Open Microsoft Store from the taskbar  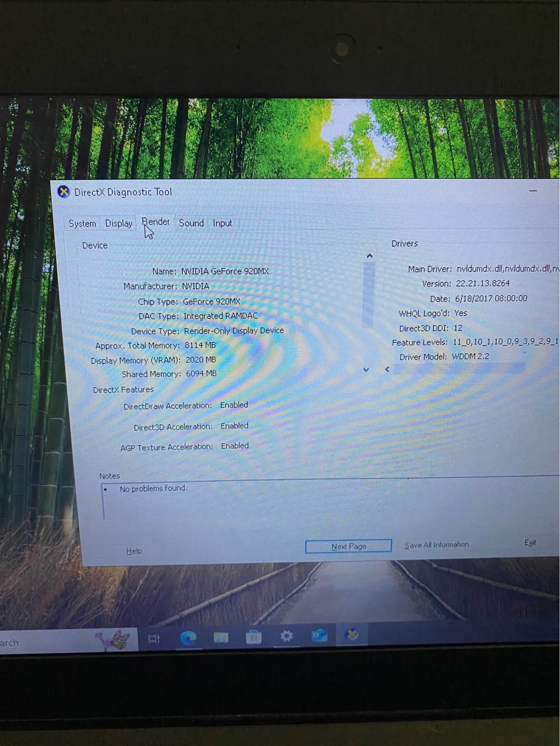(x=254, y=637)
